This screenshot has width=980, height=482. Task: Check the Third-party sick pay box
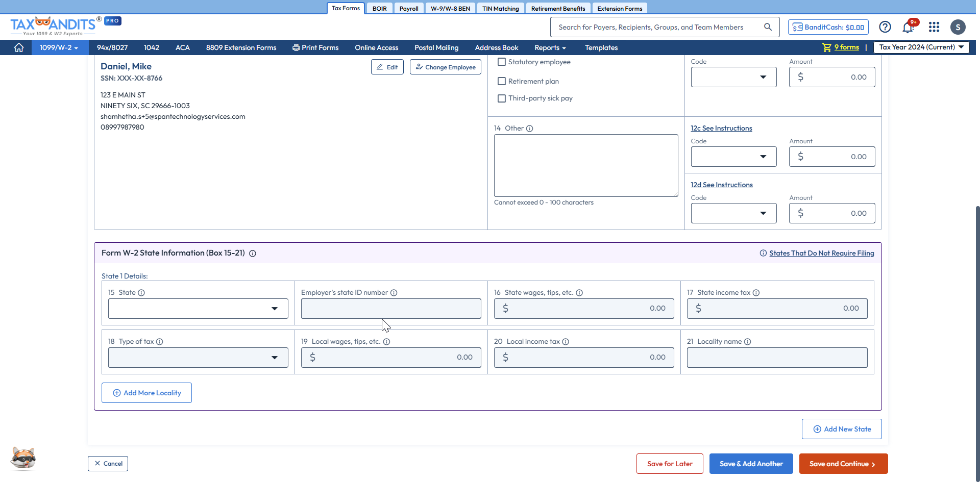coord(502,98)
